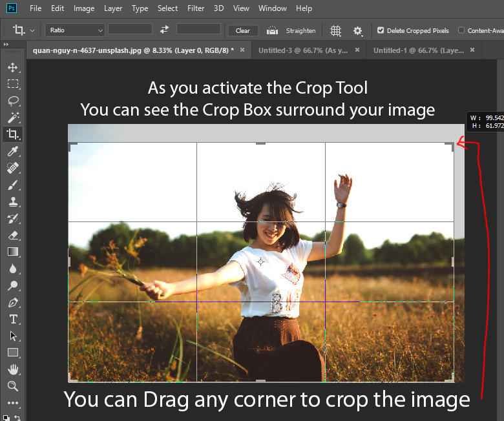Screen dimensions: 504x421
Task: Click the top-middle crop edge handle
Action: 260,143
